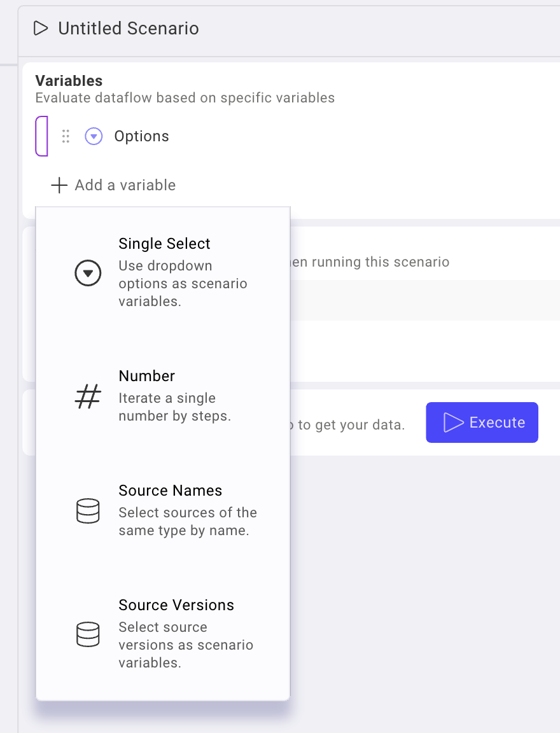Click the plus icon to add variable
Image resolution: width=560 pixels, height=733 pixels.
click(x=59, y=185)
